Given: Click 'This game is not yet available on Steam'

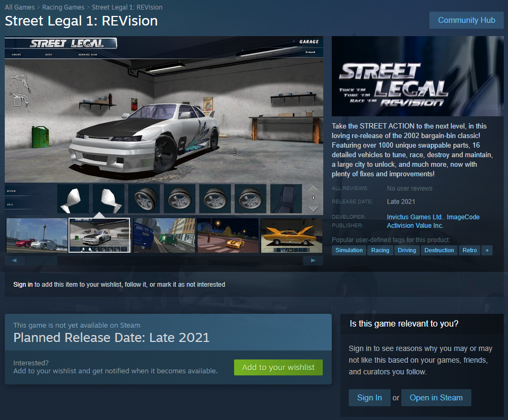Looking at the screenshot, I should click(x=77, y=325).
